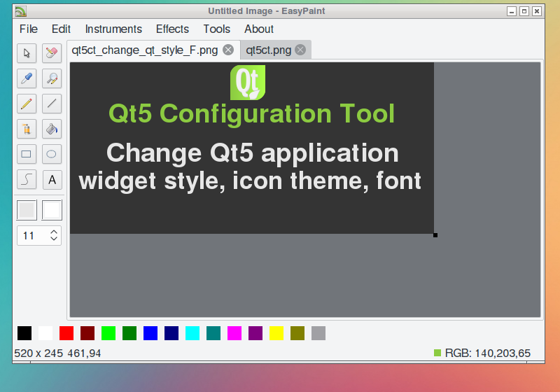Viewport: 560px width, 392px height.
Task: Minimize the EasyPaint window
Action: point(512,11)
